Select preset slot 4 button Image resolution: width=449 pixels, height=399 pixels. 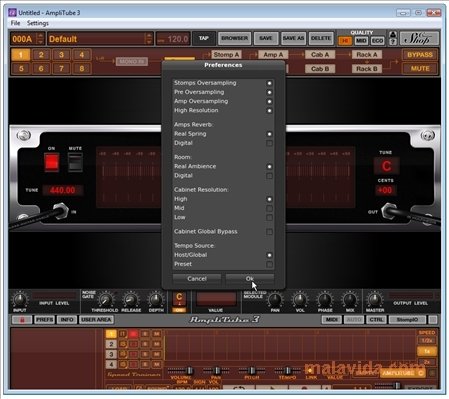82,55
